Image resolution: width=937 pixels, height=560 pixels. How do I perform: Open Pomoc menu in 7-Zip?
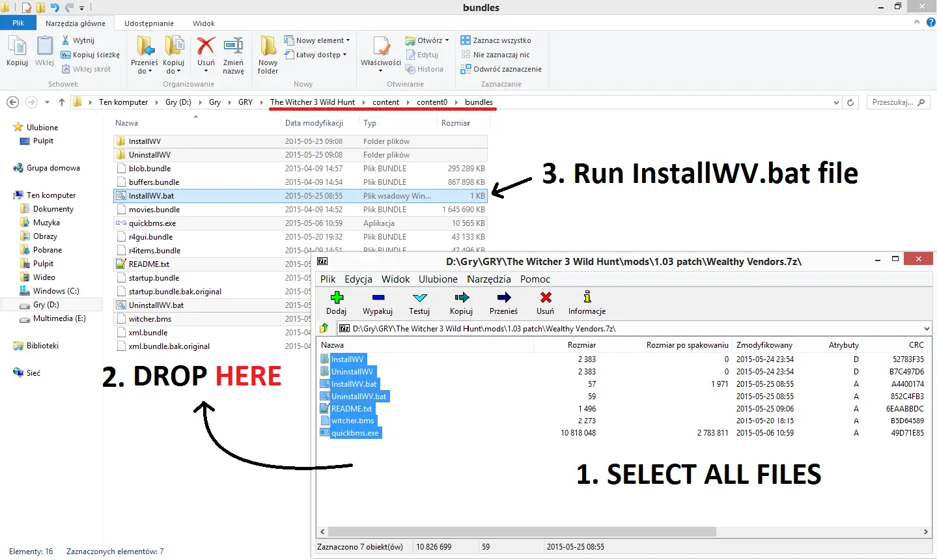(x=535, y=279)
